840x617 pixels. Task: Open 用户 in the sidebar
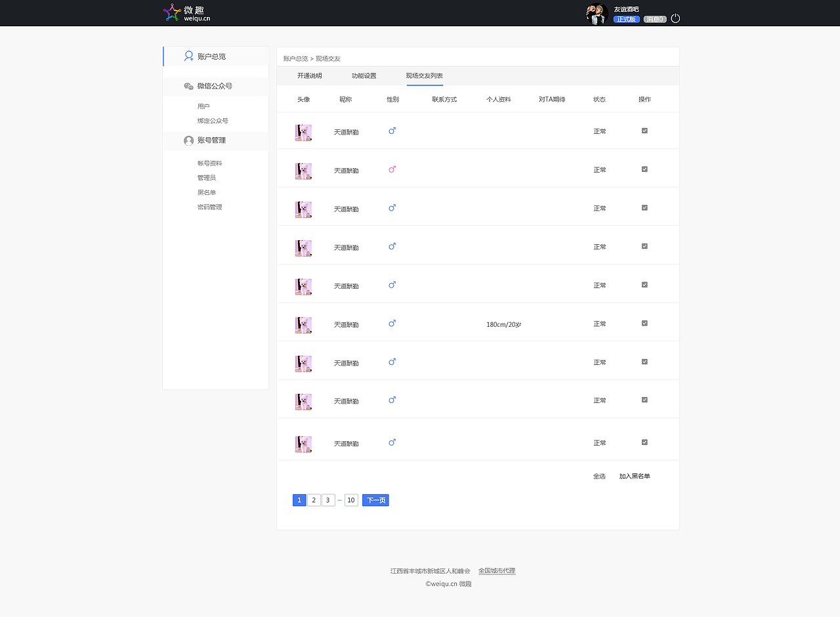click(x=203, y=106)
